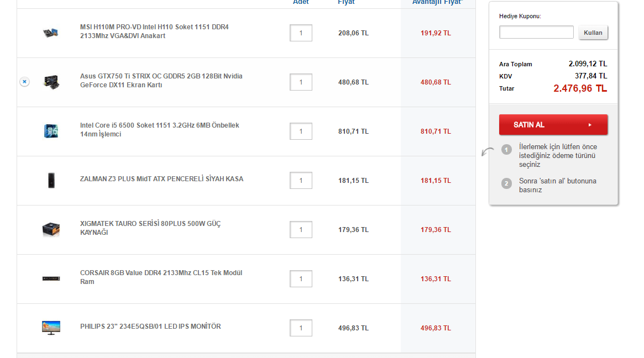The image size is (644, 358).
Task: Open the Xigmatek power supply image
Action: coord(51,229)
